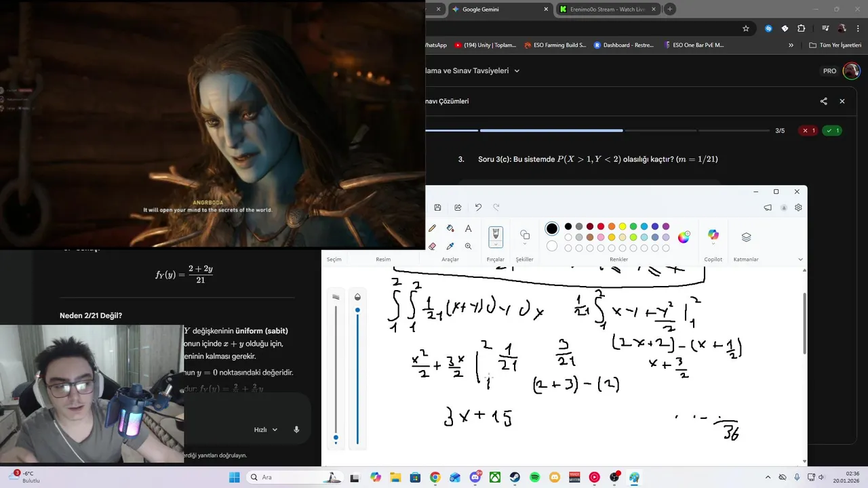Open the Dashboard - Restre... bookmark
The width and height of the screenshot is (868, 488).
coord(624,45)
